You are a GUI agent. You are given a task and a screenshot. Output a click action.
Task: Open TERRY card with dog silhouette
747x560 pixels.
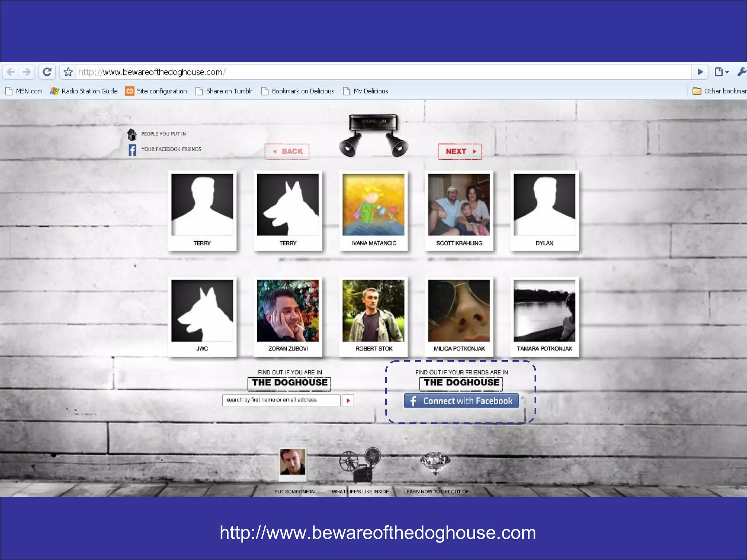[x=288, y=211]
